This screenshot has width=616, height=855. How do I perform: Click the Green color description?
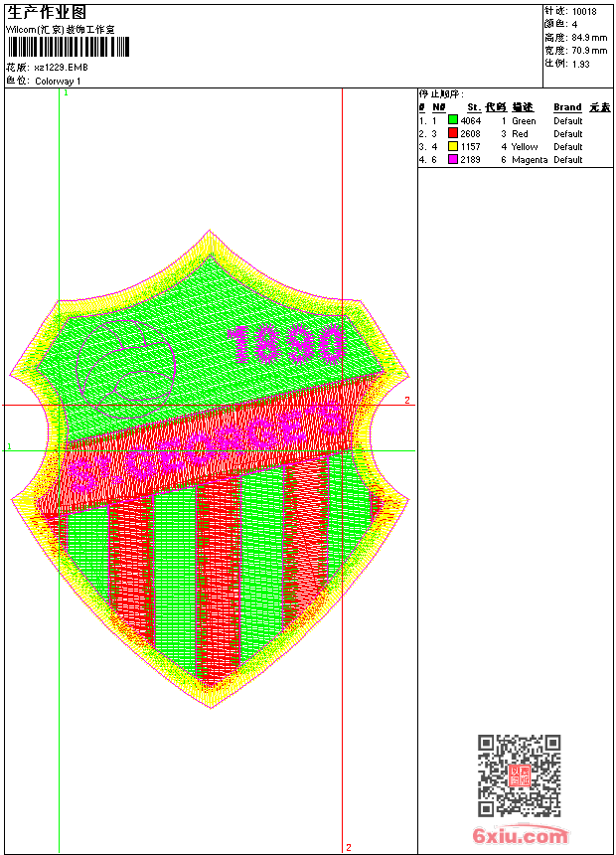click(x=524, y=120)
